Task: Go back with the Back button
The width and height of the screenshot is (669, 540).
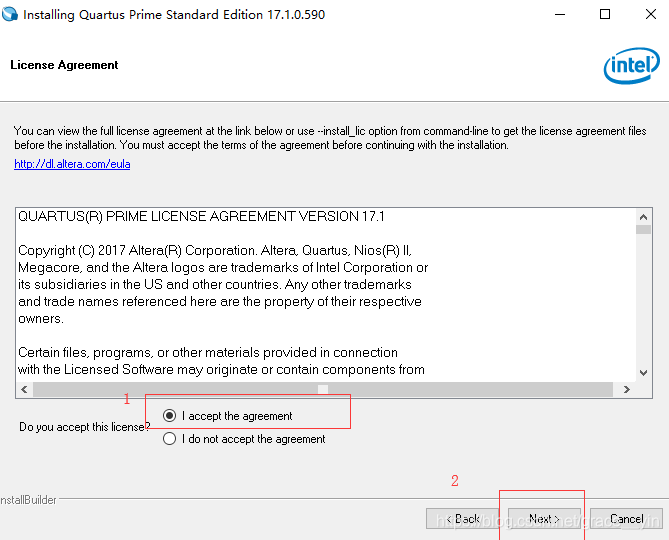Action: pos(462,519)
